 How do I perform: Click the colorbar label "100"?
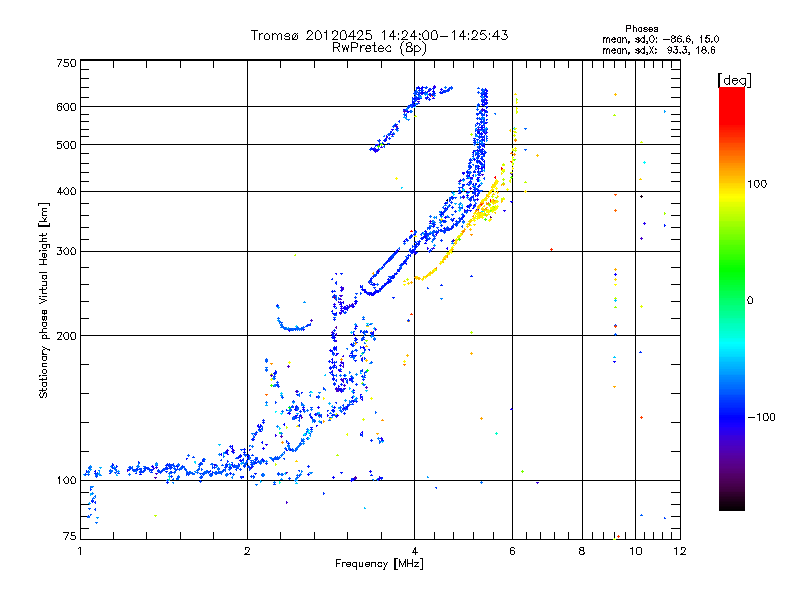click(757, 184)
